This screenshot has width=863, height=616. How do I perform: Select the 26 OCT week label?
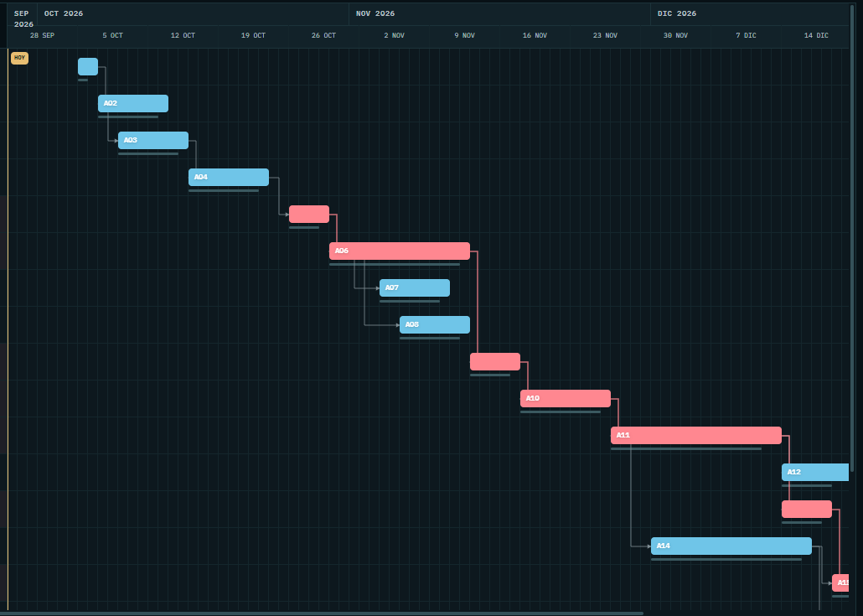323,36
